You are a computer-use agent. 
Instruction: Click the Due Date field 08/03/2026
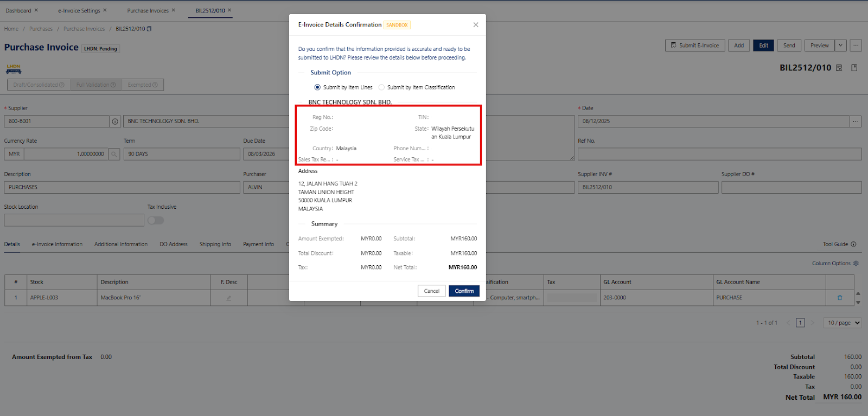[x=266, y=154]
